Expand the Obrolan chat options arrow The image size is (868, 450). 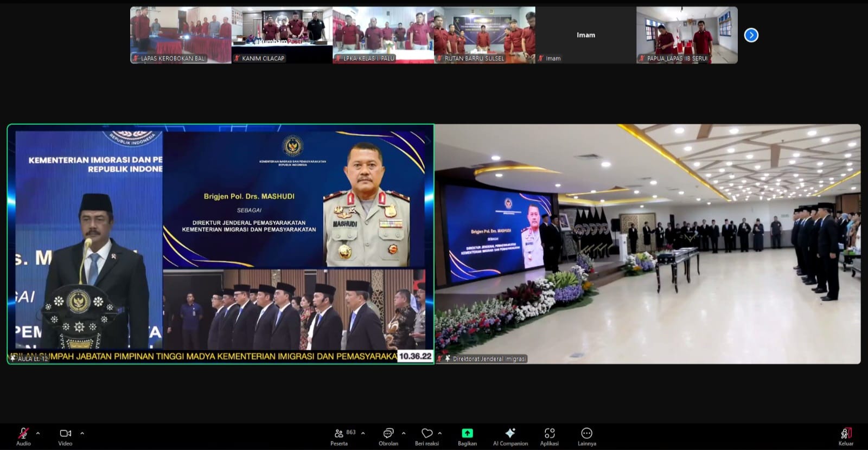coord(404,433)
